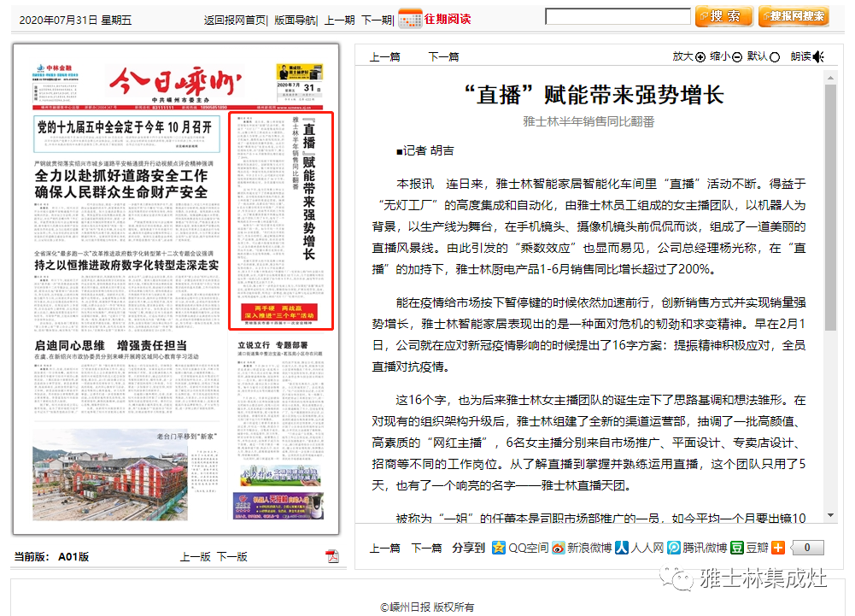This screenshot has height=616, width=855.
Task: Click the 缩小 zoom-out minus icon
Action: pyautogui.click(x=736, y=56)
